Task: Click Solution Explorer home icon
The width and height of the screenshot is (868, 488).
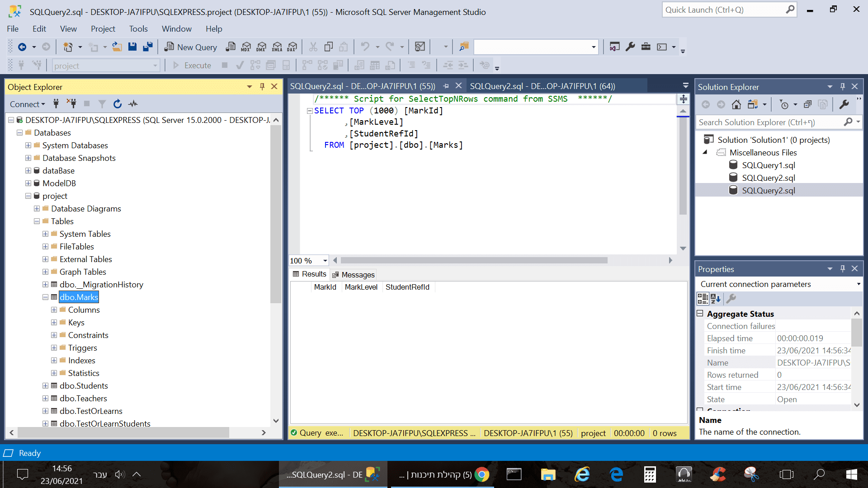Action: [x=736, y=105]
